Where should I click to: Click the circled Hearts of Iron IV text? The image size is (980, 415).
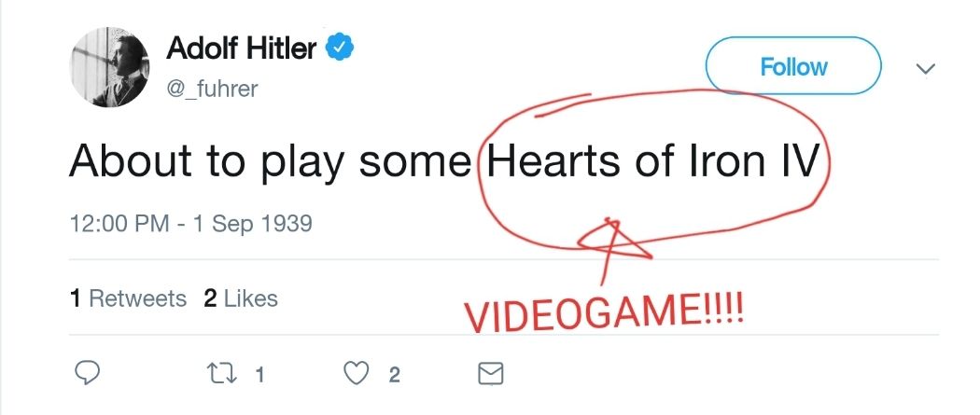click(652, 163)
